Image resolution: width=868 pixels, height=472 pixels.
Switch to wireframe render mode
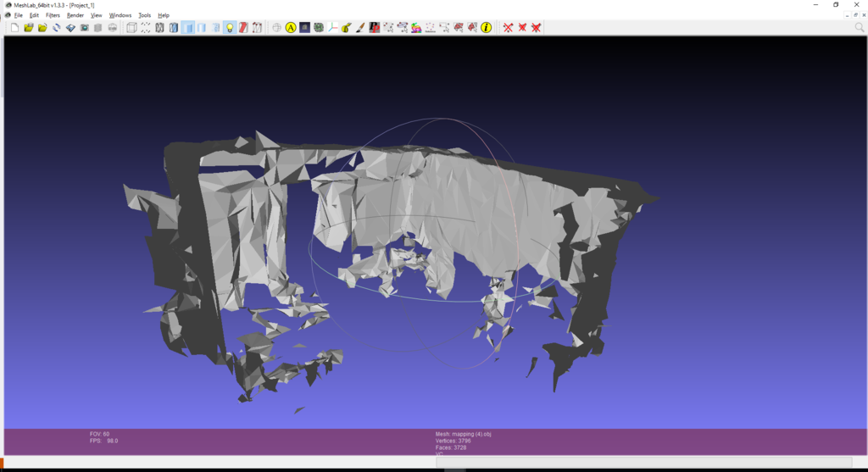click(159, 28)
